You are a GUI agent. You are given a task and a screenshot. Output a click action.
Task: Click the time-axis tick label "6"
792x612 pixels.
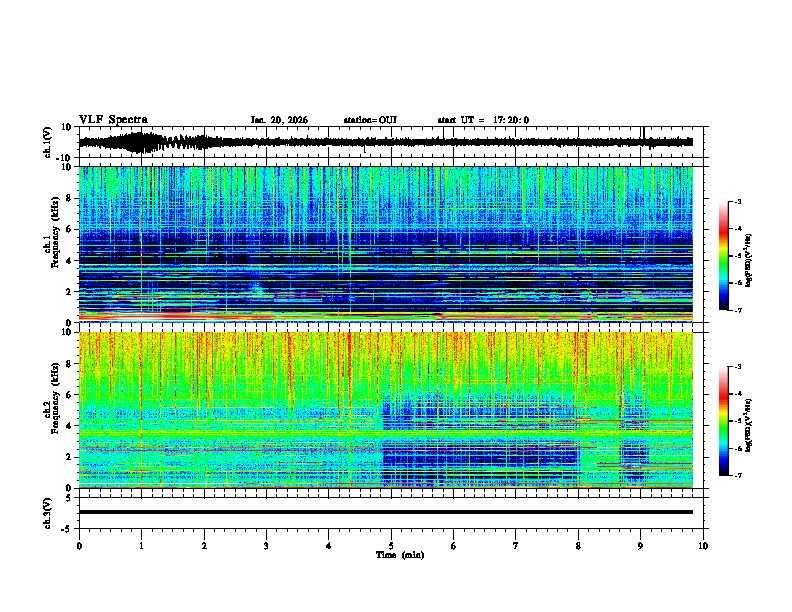(454, 546)
